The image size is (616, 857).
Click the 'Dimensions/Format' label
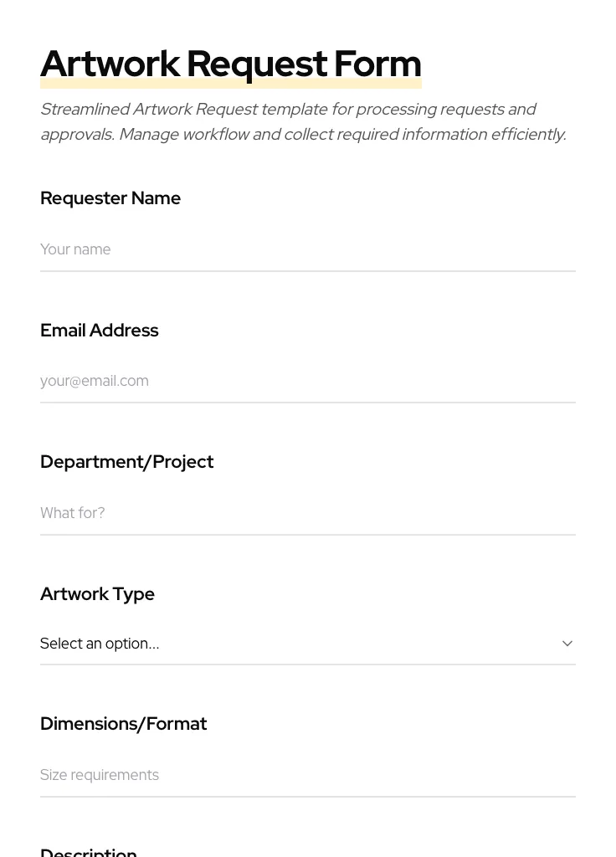(124, 724)
